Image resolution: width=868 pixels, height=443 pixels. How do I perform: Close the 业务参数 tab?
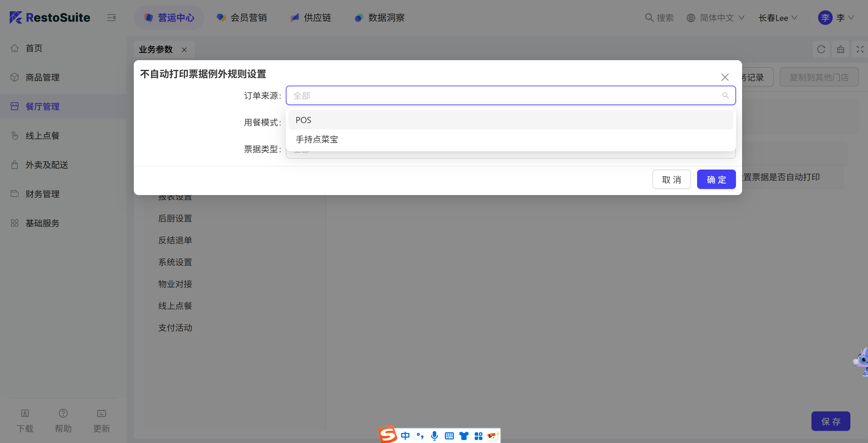[184, 50]
